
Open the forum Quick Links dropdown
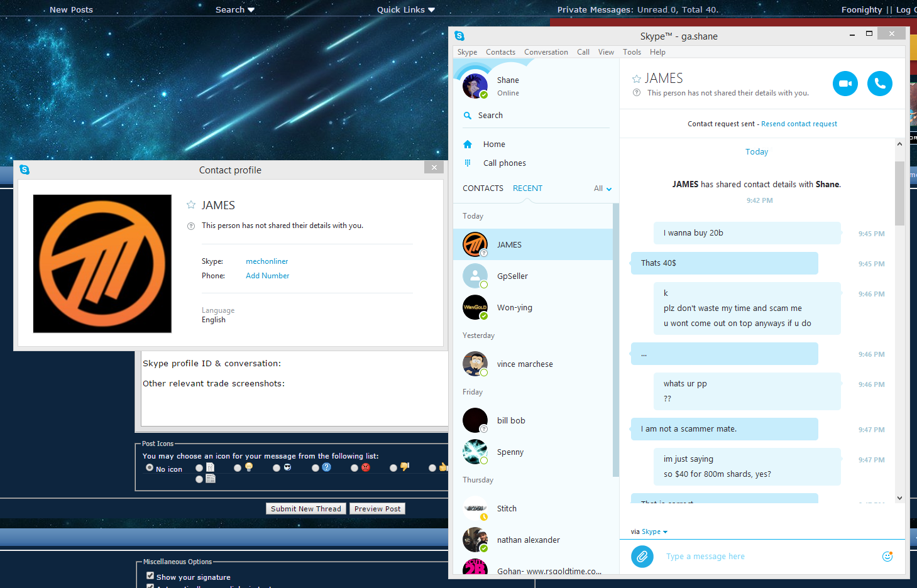pos(406,9)
